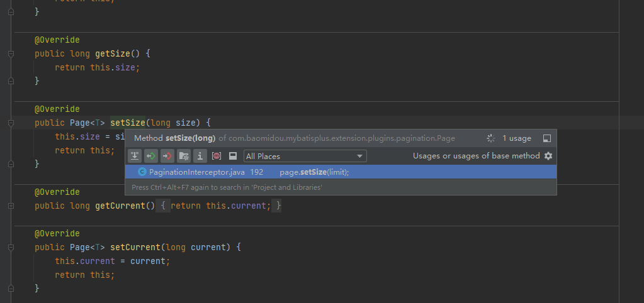Viewport: 644px width, 303px height.
Task: Click the setCurrent method name in the editor
Action: 135,247
